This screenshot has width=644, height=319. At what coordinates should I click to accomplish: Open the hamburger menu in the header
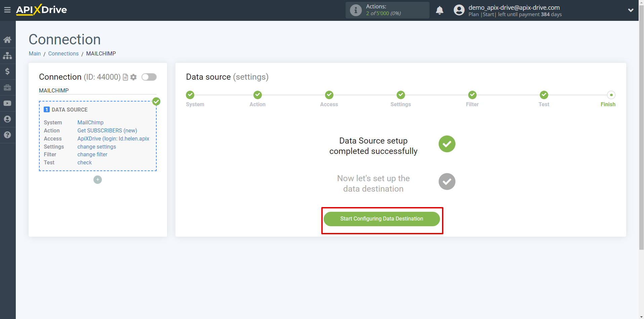click(x=7, y=10)
